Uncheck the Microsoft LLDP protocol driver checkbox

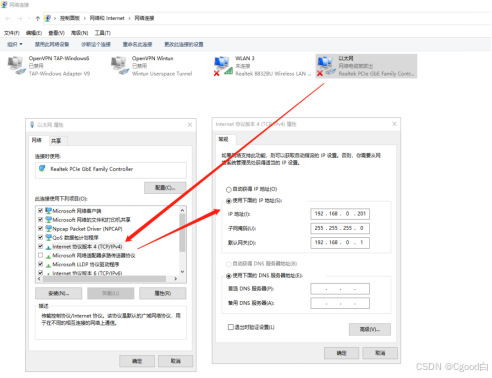click(x=40, y=264)
